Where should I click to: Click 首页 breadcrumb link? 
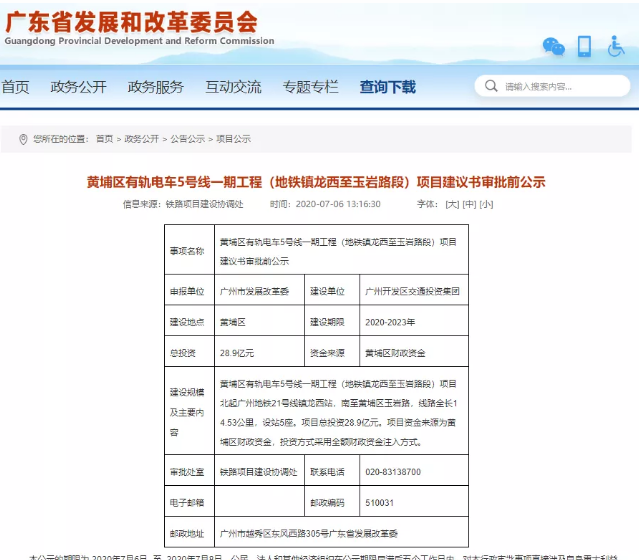[x=104, y=139]
